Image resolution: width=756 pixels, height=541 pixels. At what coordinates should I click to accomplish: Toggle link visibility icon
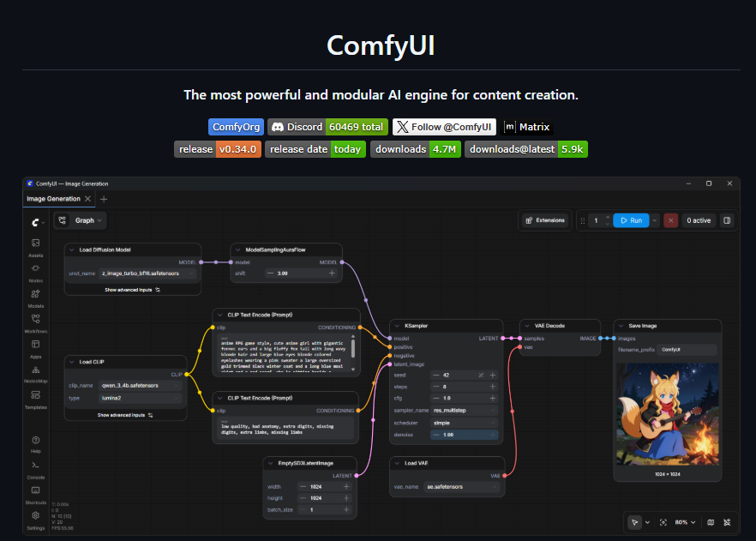coord(727,522)
